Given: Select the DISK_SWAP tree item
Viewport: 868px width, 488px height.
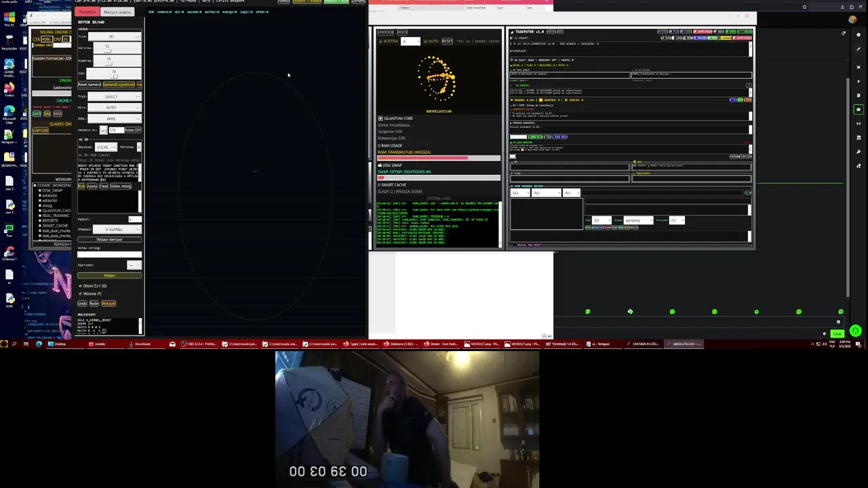Looking at the screenshot, I should tap(52, 190).
